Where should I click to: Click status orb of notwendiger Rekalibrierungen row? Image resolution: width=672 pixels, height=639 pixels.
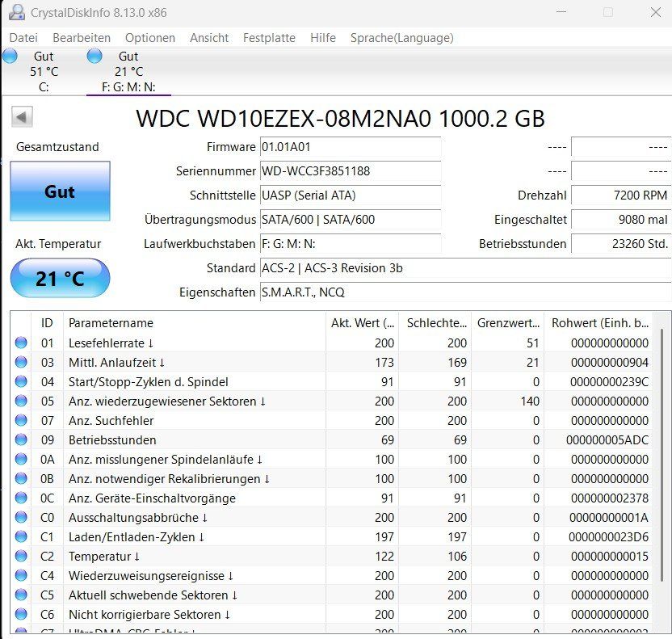point(21,478)
